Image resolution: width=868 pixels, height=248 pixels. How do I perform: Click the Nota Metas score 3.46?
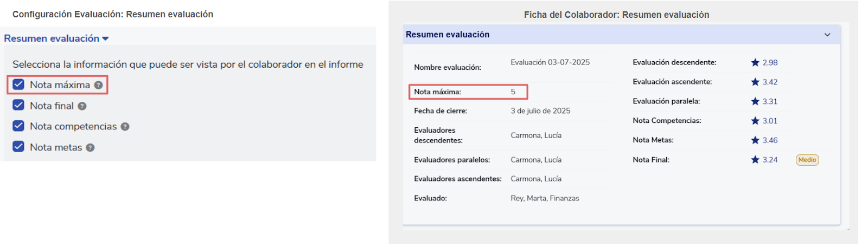pyautogui.click(x=770, y=140)
